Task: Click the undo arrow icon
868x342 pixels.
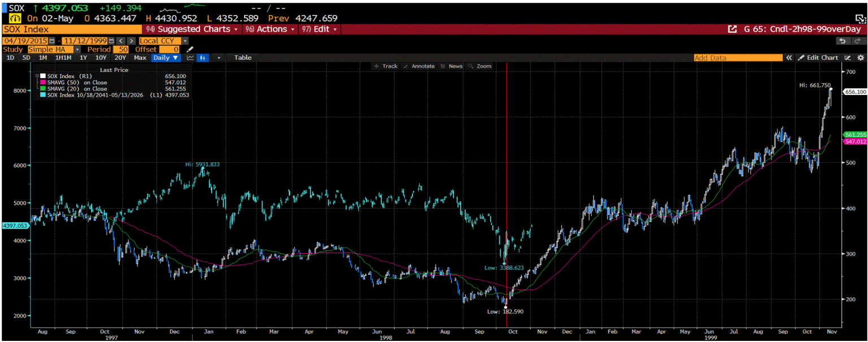Action: (842, 41)
